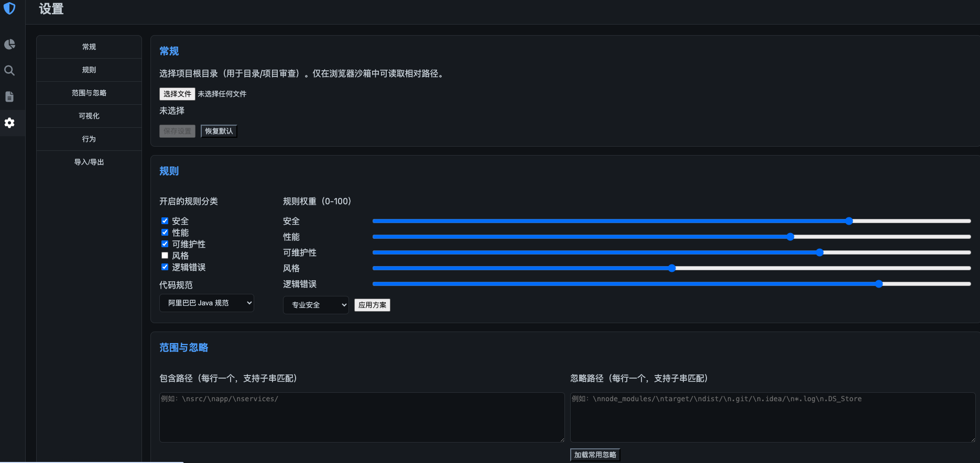Expand the 专业安全 preset dropdown
Viewport: 980px width, 463px height.
(x=315, y=305)
